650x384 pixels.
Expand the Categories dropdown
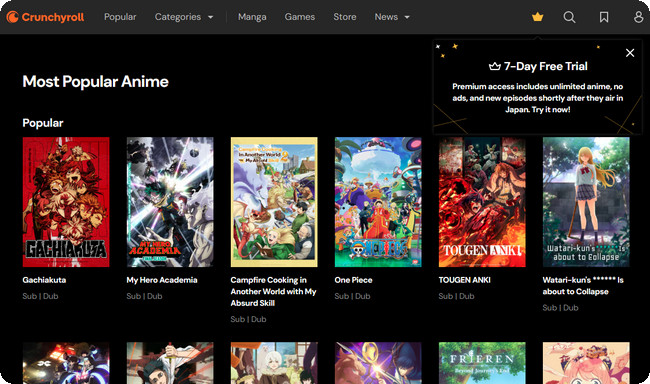tap(184, 17)
